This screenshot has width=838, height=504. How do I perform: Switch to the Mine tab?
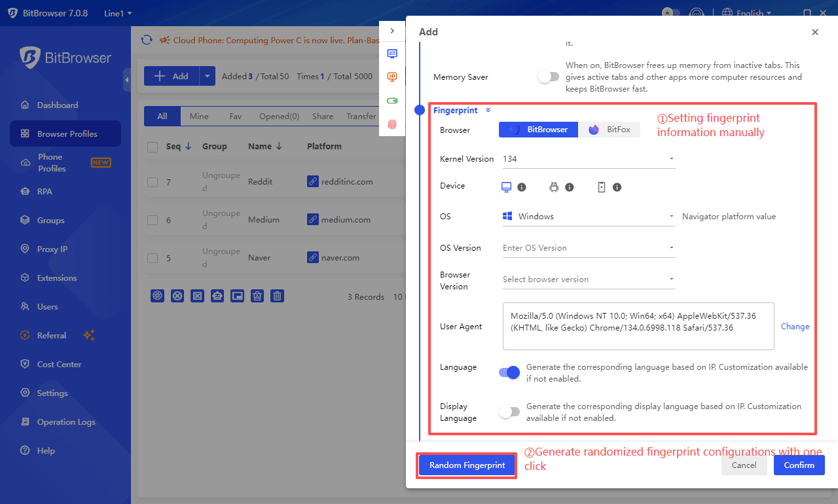(199, 117)
